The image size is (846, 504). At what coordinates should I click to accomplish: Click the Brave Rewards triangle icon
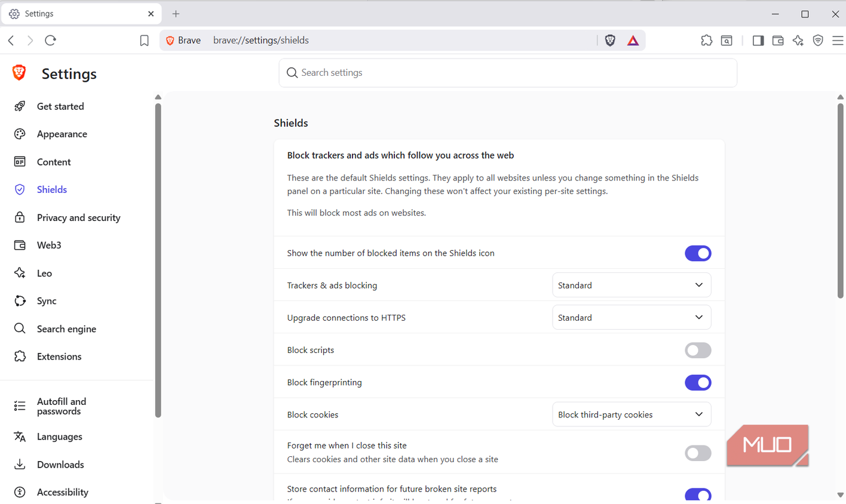(633, 41)
